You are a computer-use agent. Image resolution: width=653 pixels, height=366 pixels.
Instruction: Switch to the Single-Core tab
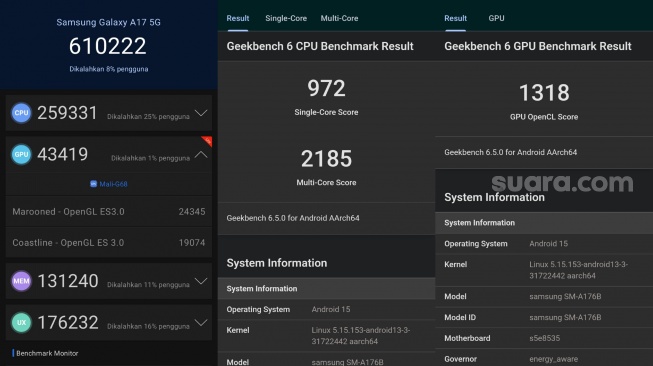pyautogui.click(x=286, y=18)
